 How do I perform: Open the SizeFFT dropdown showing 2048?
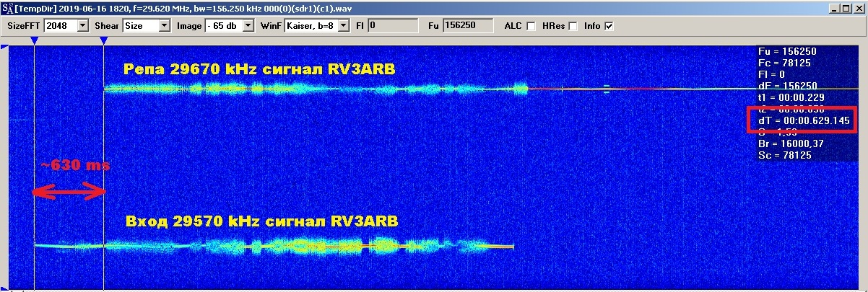click(x=82, y=25)
